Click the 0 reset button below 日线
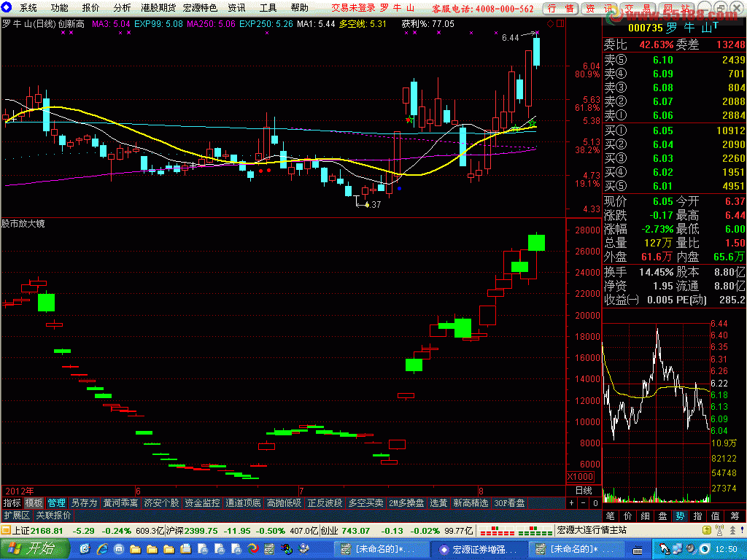Viewport: 747px width, 560px height. click(x=595, y=503)
